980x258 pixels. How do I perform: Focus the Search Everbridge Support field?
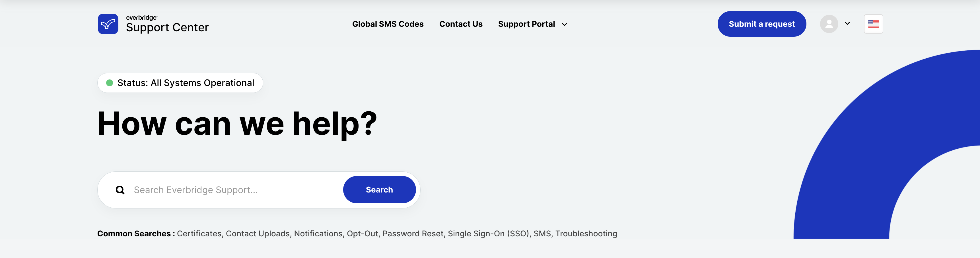pos(236,190)
